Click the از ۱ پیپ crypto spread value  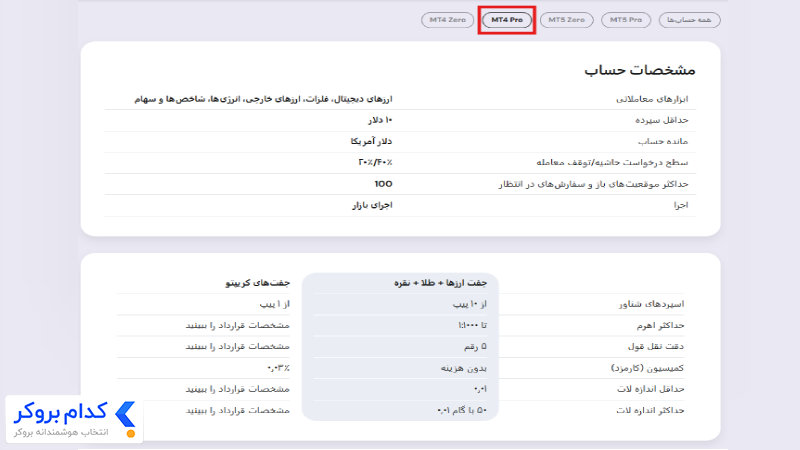(x=274, y=304)
